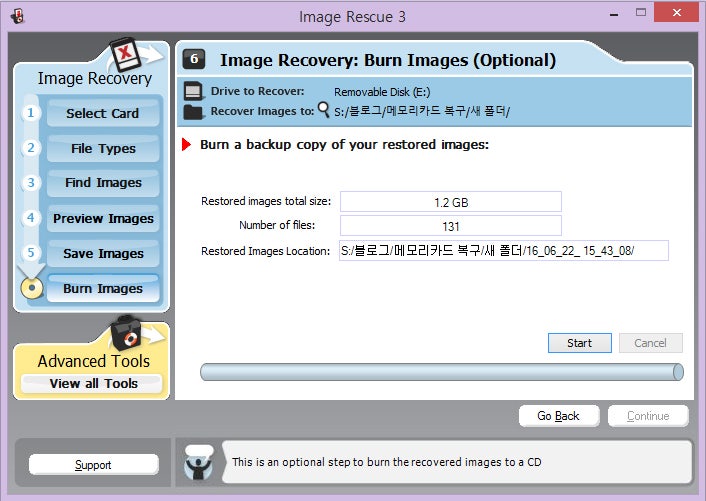
Task: Click step number 5 circle
Action: pyautogui.click(x=31, y=253)
